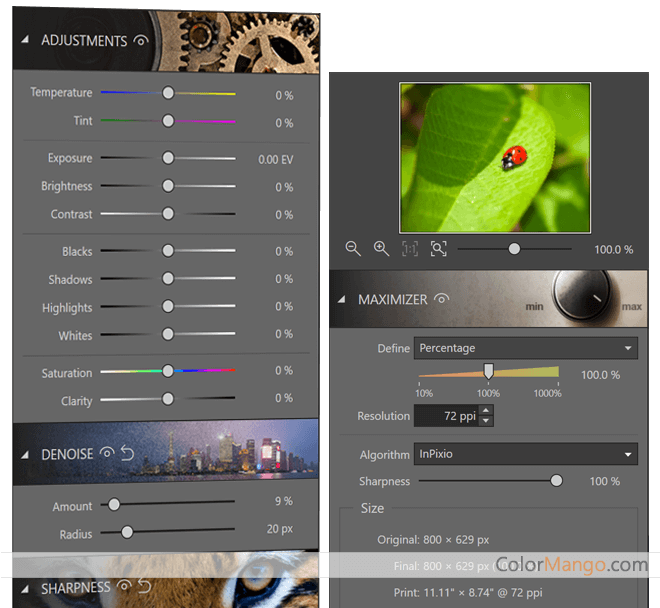Toggle Maximizer visibility eye icon
This screenshot has height=608, width=660.
(x=442, y=299)
